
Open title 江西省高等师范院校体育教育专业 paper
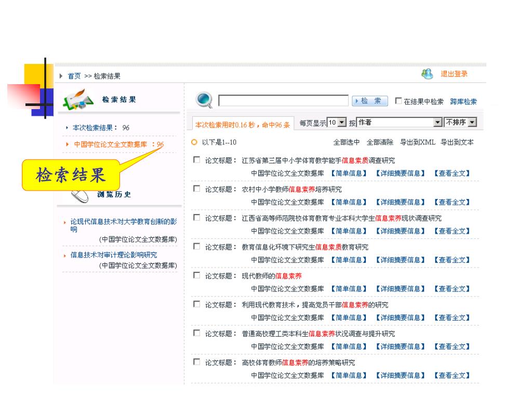(x=342, y=218)
